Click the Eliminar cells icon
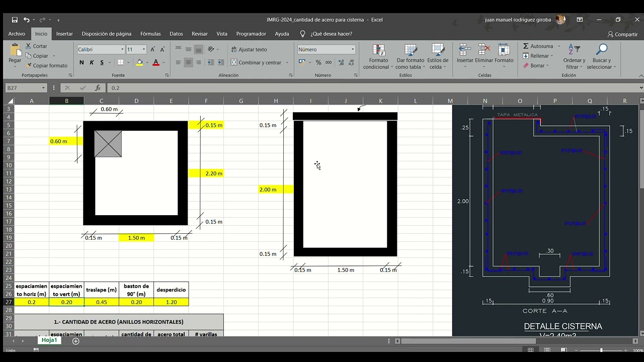 [x=484, y=50]
